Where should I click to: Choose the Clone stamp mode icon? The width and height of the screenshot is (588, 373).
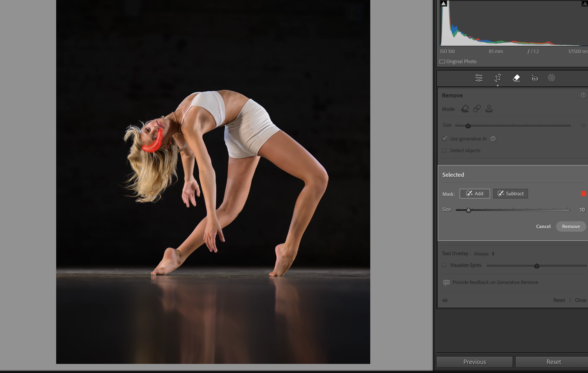[489, 109]
